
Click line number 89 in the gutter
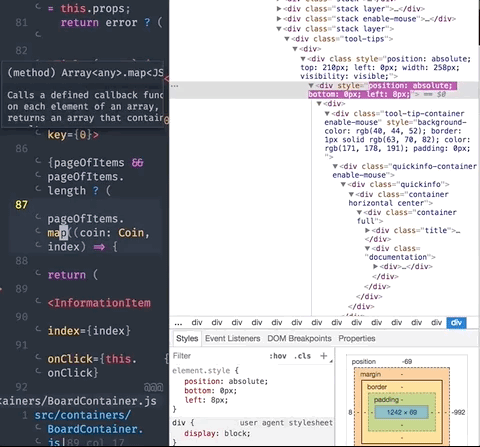click(x=21, y=288)
